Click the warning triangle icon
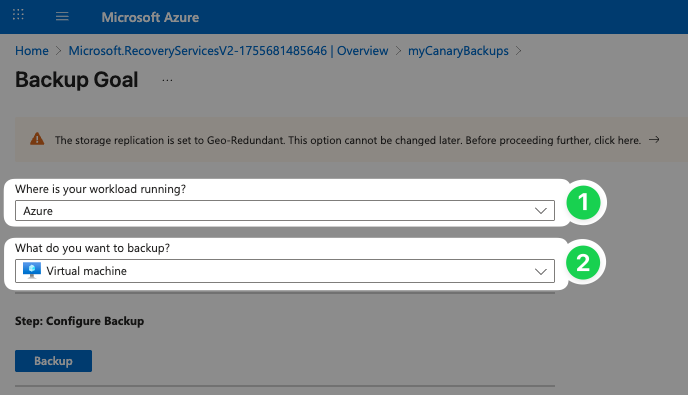Image resolution: width=688 pixels, height=395 pixels. [x=37, y=139]
